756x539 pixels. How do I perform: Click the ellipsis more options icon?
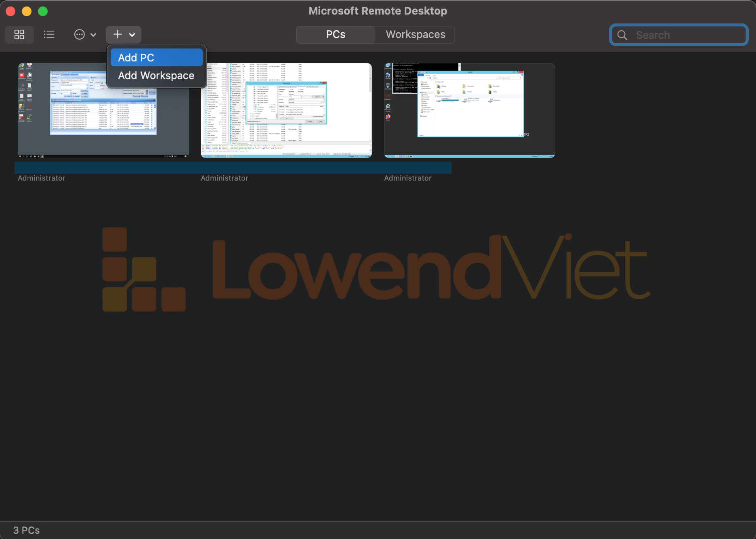coord(80,35)
